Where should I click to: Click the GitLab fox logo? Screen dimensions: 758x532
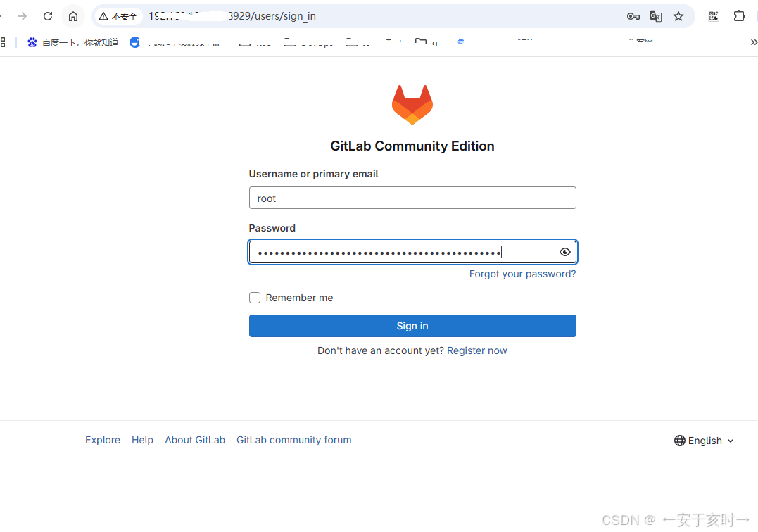point(412,103)
